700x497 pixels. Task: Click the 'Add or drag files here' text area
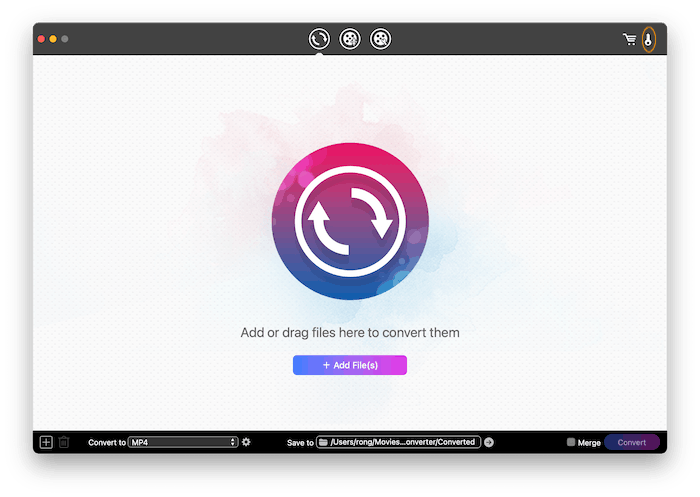350,332
